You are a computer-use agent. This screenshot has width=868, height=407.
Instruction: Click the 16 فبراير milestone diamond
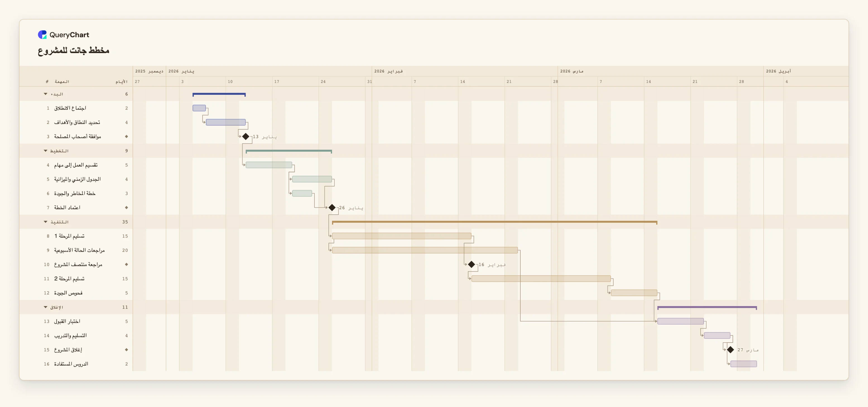472,264
